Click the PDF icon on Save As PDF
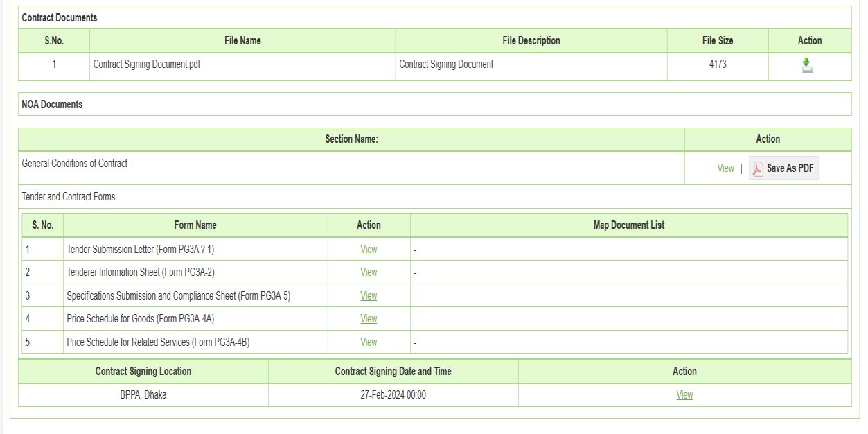Screen dimensions: 868x434 [758, 168]
